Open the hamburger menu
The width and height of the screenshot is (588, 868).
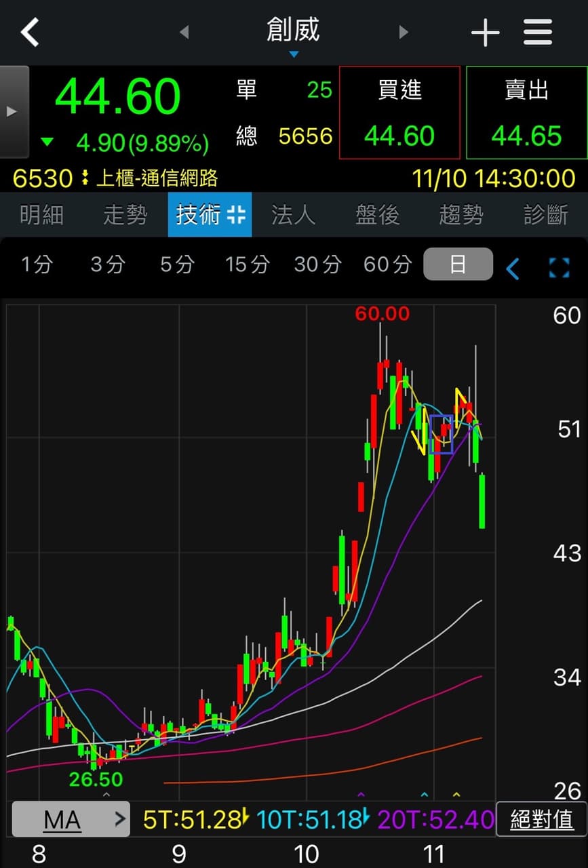pyautogui.click(x=538, y=32)
